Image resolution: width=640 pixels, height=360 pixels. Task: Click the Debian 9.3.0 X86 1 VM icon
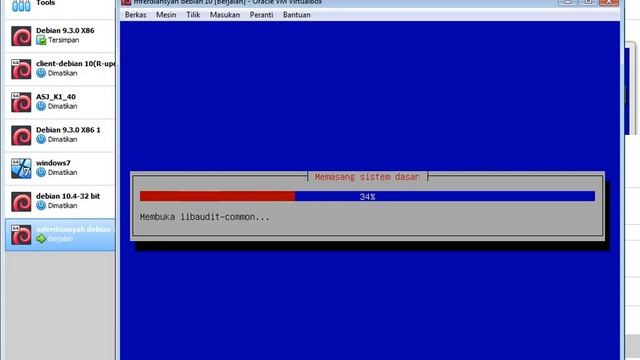(21, 136)
